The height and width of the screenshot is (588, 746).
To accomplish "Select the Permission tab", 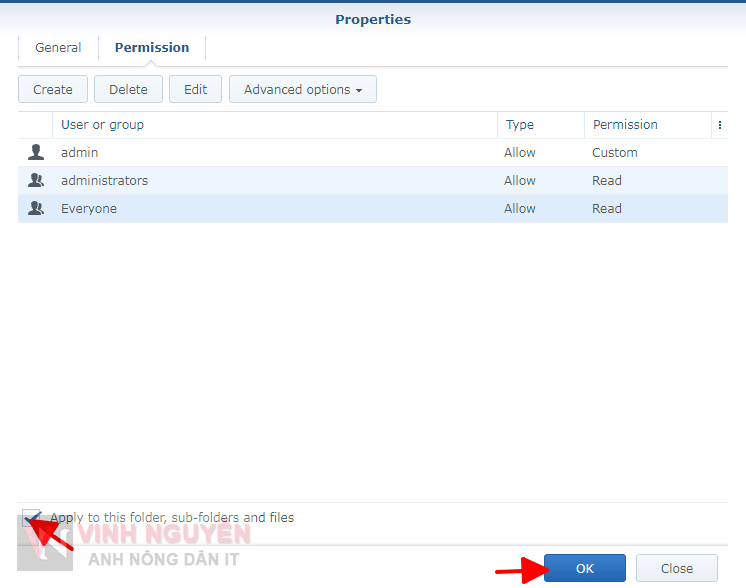I will pos(151,47).
